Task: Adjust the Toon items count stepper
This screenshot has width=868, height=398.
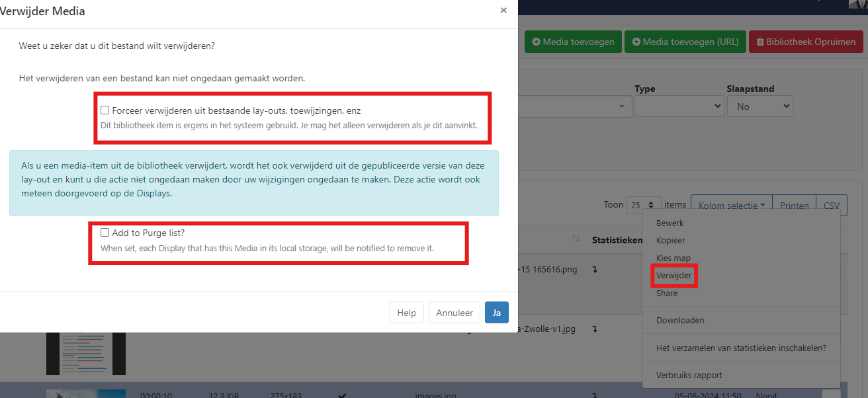Action: [x=642, y=206]
